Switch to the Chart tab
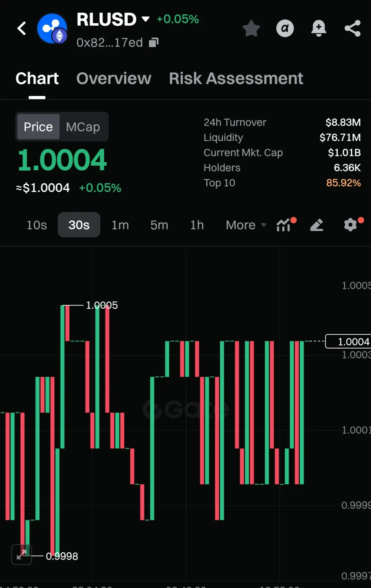This screenshot has height=588, width=371. tap(37, 78)
